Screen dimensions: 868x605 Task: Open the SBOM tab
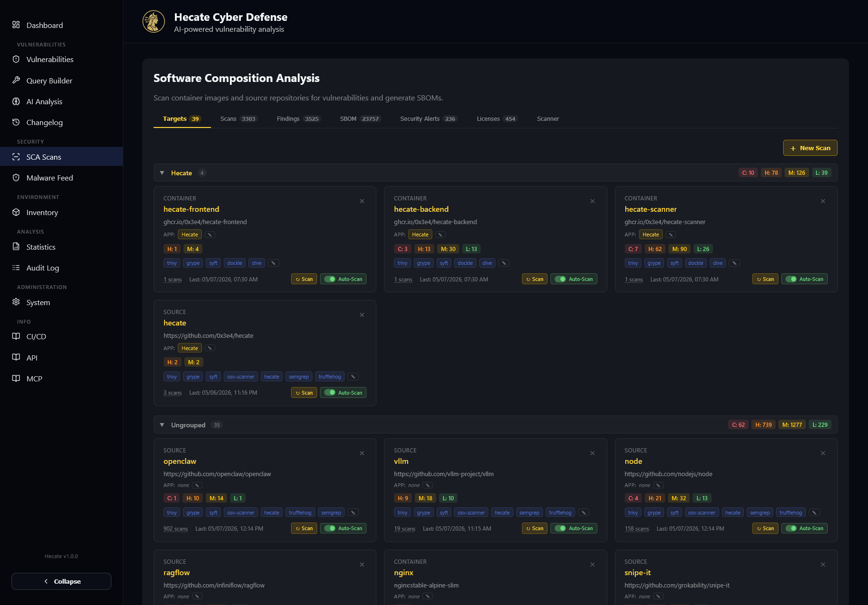point(360,119)
